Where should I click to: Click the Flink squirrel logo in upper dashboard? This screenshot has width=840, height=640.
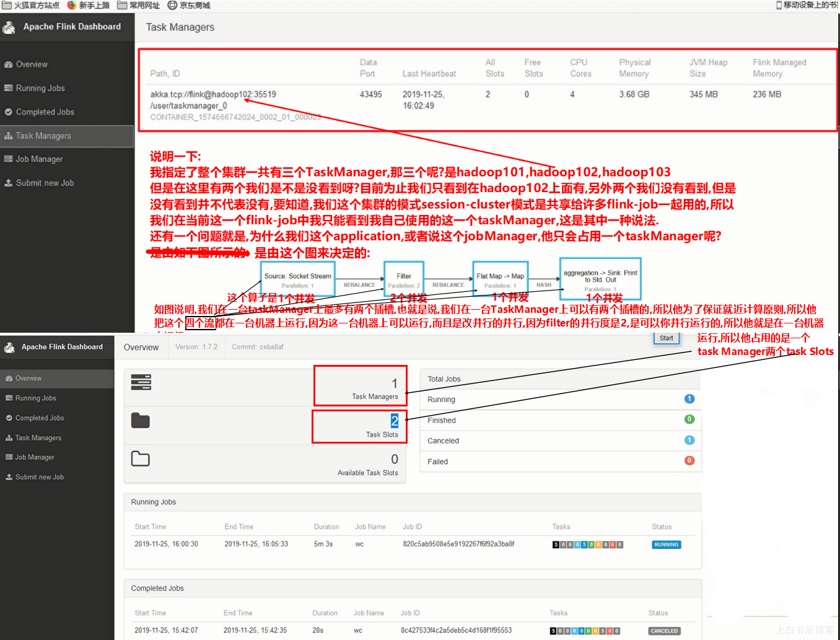coord(9,27)
